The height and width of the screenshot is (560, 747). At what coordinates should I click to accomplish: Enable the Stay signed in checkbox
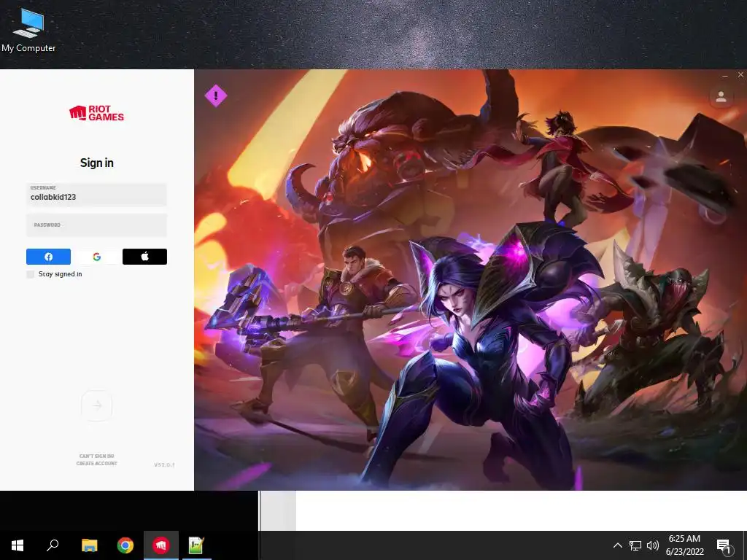pyautogui.click(x=31, y=274)
